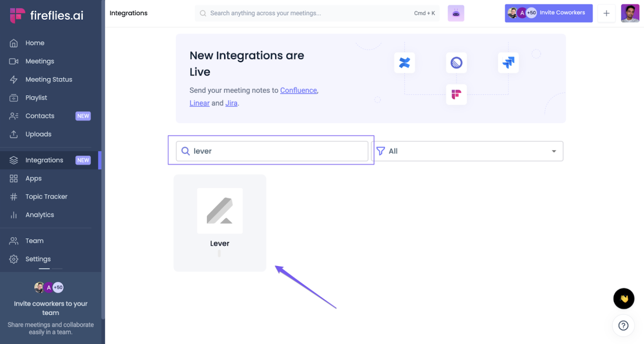Image resolution: width=644 pixels, height=344 pixels.
Task: Click the Meeting Status lightning icon
Action: 14,79
